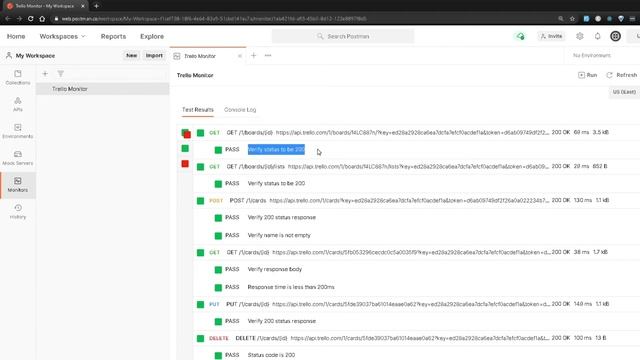Open the Mock Servers sidebar section
This screenshot has height=360, width=640.
[18, 158]
